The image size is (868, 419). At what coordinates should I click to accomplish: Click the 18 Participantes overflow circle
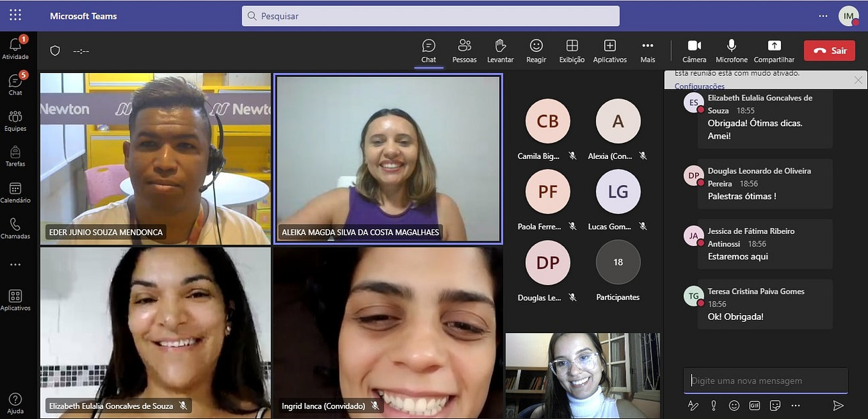point(618,262)
